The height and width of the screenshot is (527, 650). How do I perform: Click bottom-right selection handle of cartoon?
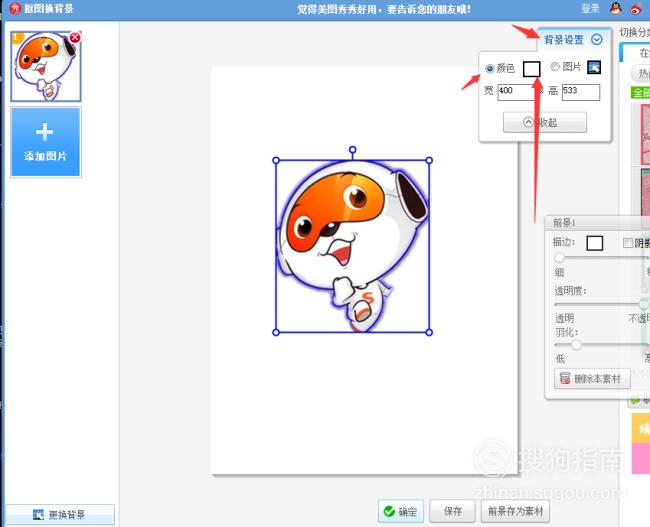tap(429, 332)
